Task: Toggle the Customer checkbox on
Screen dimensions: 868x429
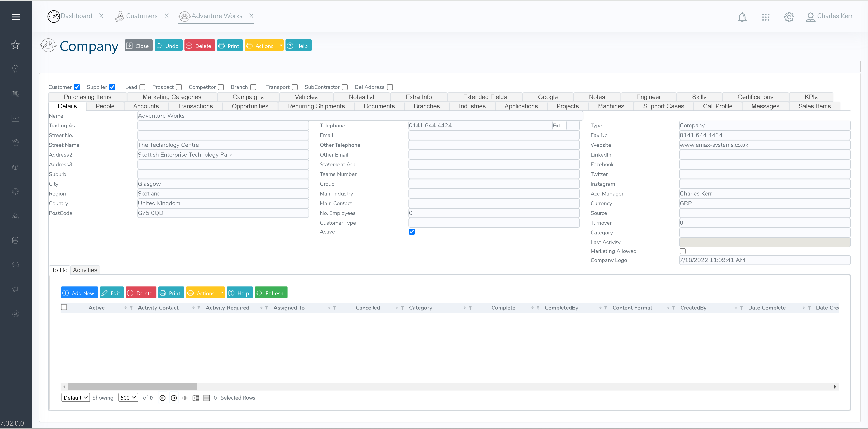Action: (x=77, y=87)
